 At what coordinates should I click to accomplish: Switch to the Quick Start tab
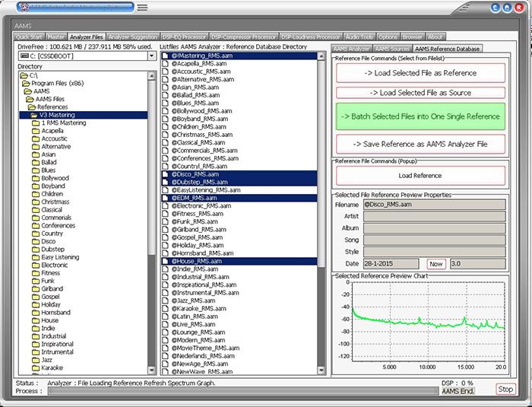click(29, 37)
